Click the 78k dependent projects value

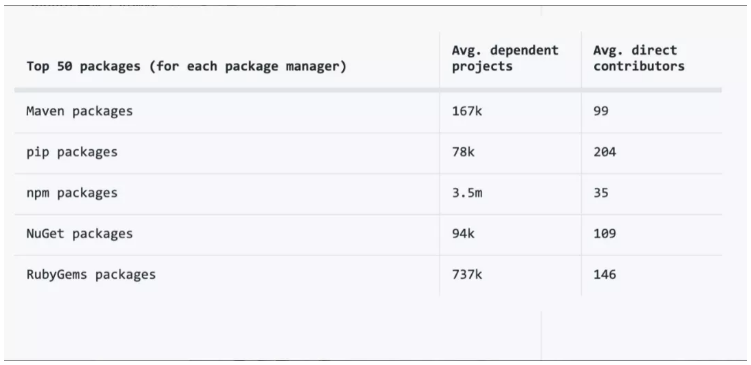[x=463, y=152]
